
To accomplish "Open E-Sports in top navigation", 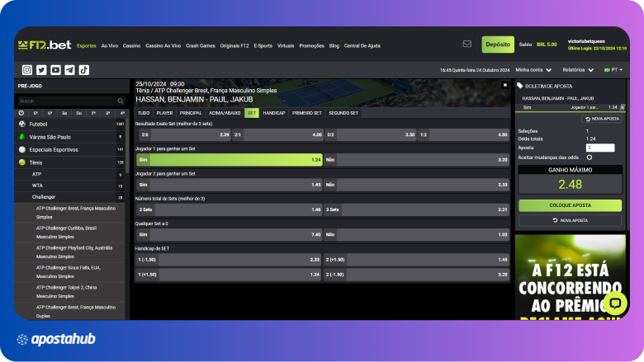I will [x=263, y=46].
